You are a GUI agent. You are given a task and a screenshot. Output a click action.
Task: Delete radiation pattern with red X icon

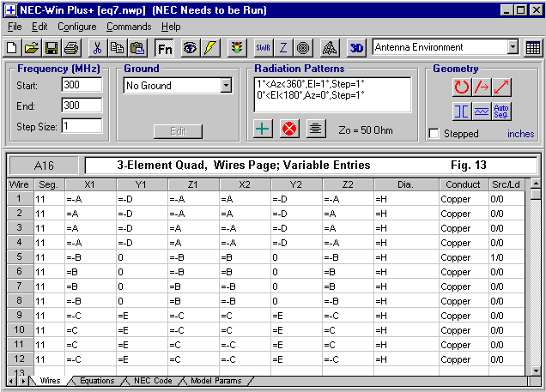(289, 129)
